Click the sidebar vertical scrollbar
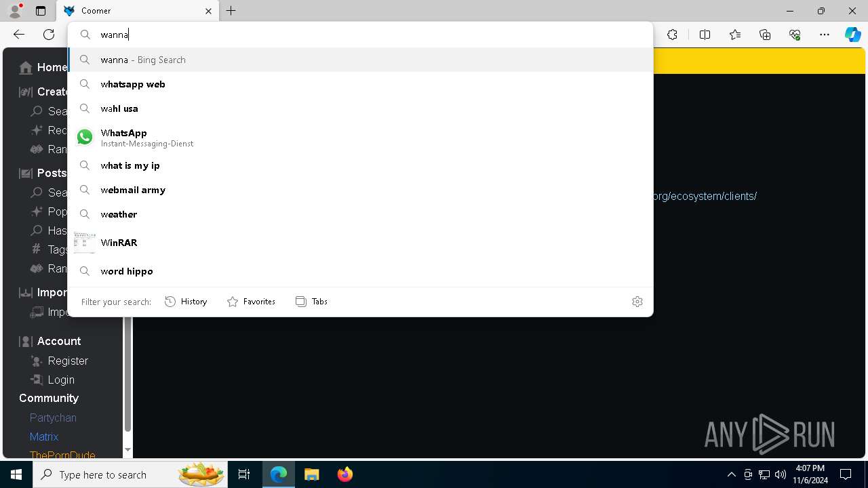Image resolution: width=868 pixels, height=488 pixels. [127, 373]
